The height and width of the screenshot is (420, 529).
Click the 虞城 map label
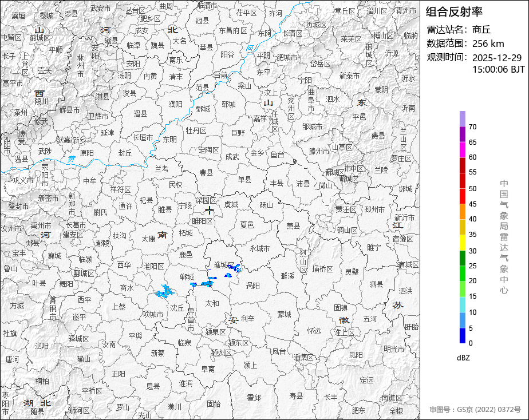pos(231,205)
